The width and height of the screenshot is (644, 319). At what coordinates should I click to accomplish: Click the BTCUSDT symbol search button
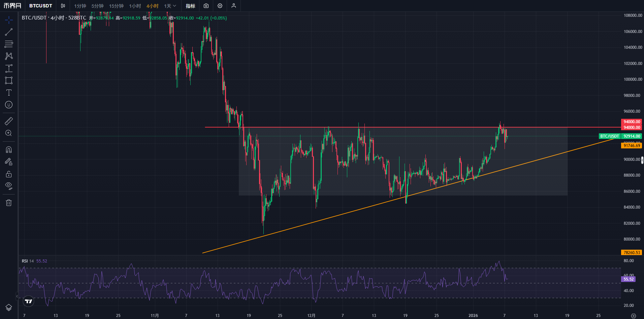point(41,6)
